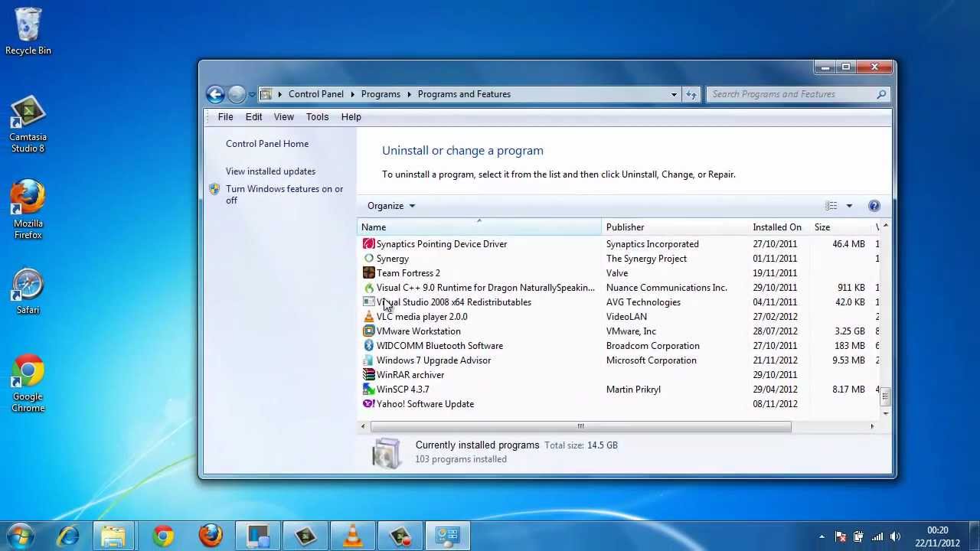Screen dimensions: 980x551
Task: Click the search magnifier icon
Action: [x=881, y=94]
